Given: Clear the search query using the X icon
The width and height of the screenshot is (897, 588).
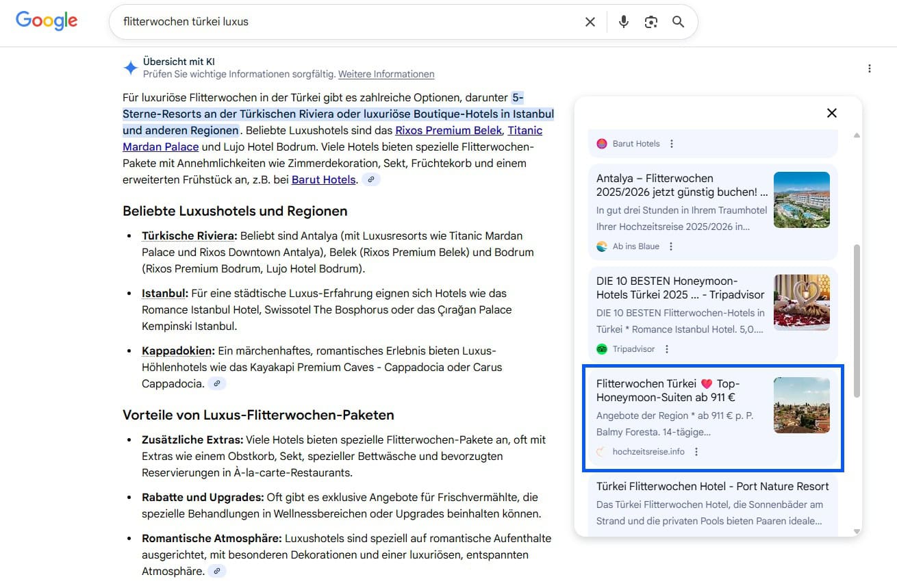Looking at the screenshot, I should (590, 21).
